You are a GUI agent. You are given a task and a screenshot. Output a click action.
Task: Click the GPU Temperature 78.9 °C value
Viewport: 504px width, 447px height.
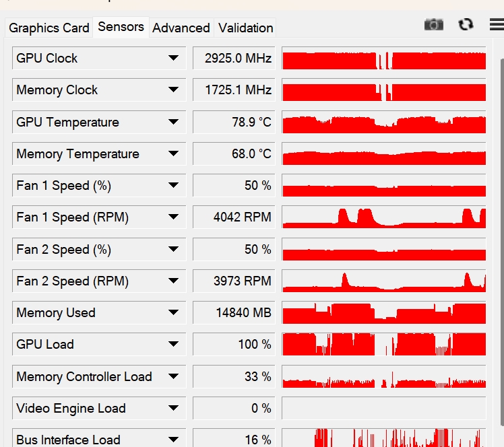(x=234, y=123)
